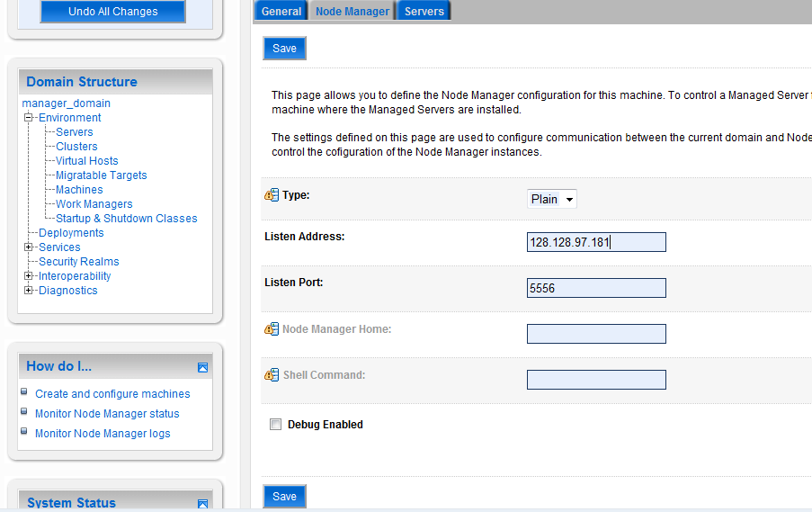
Task: Open Virtual Hosts in the tree
Action: pyautogui.click(x=87, y=161)
